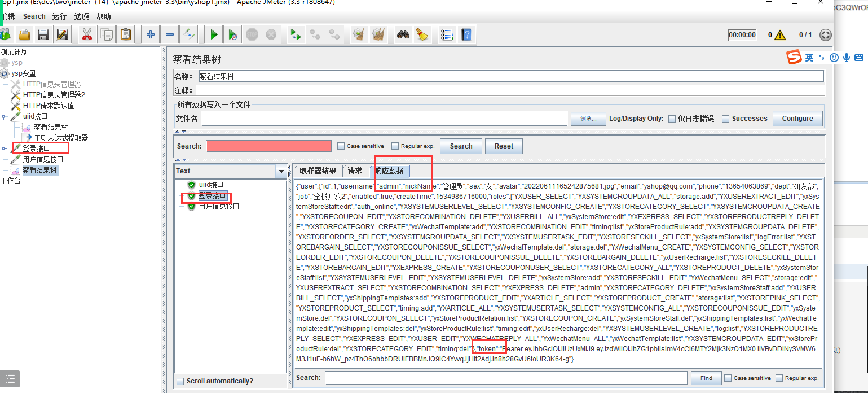Select HTTP请求默认值 in test plan tree

click(x=49, y=106)
